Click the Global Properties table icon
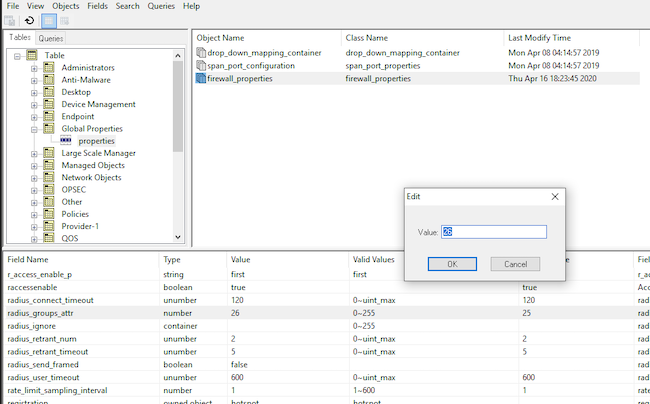 point(49,128)
